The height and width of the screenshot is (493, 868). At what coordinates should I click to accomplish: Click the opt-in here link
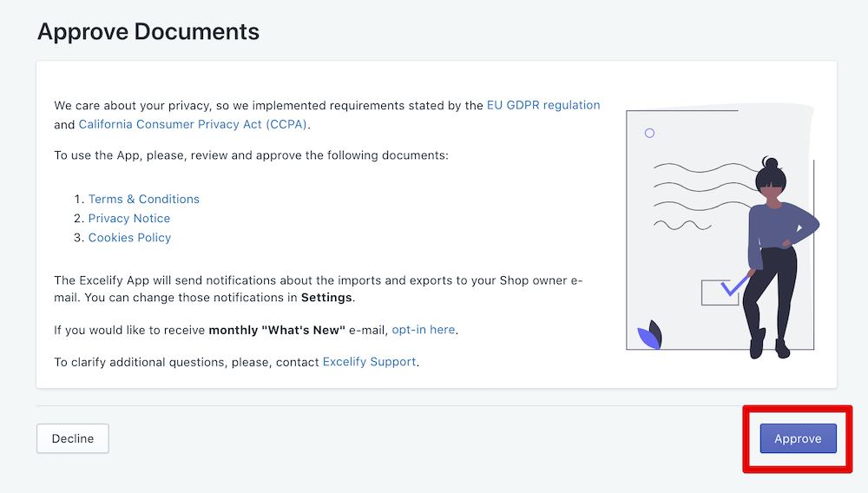(424, 330)
